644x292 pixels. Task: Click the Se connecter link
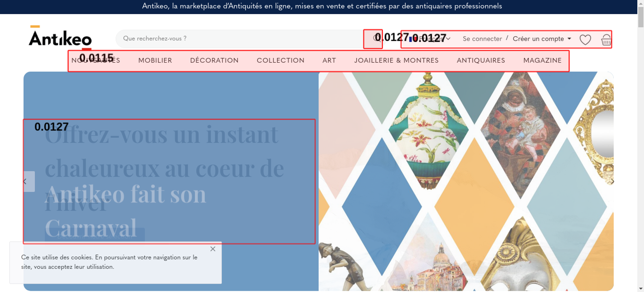[482, 39]
